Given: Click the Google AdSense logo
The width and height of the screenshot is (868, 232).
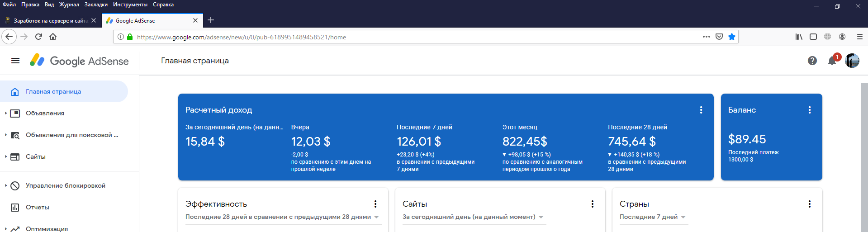Looking at the screenshot, I should pos(79,61).
